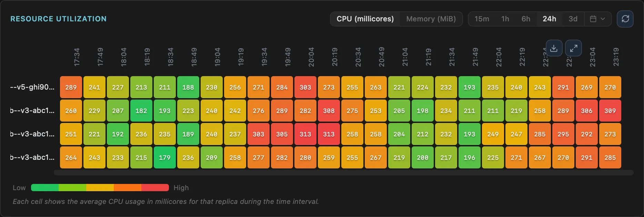Open the chevron dropdown beside the calendar icon

(x=603, y=19)
